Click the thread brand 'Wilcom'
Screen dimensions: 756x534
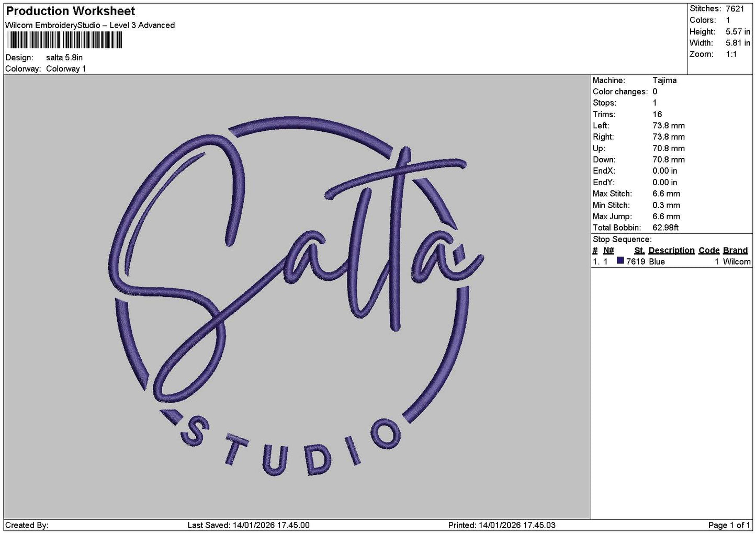point(737,262)
